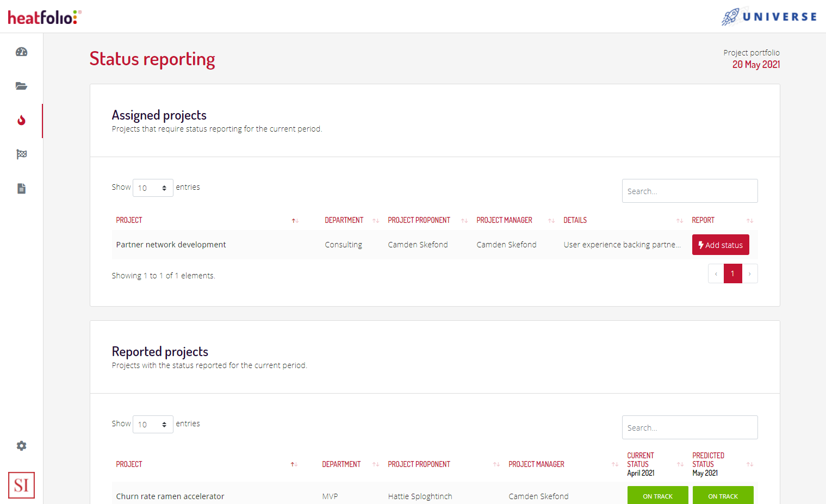826x504 pixels.
Task: Click Add status for Partner network development
Action: click(721, 244)
